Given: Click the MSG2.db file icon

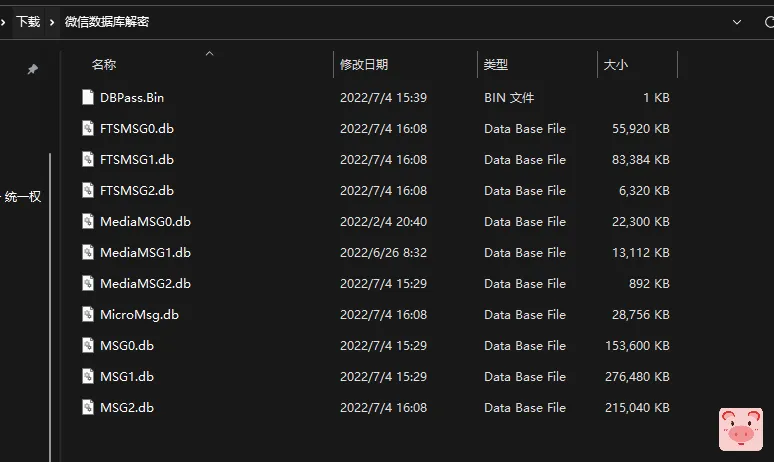Looking at the screenshot, I should 88,408.
